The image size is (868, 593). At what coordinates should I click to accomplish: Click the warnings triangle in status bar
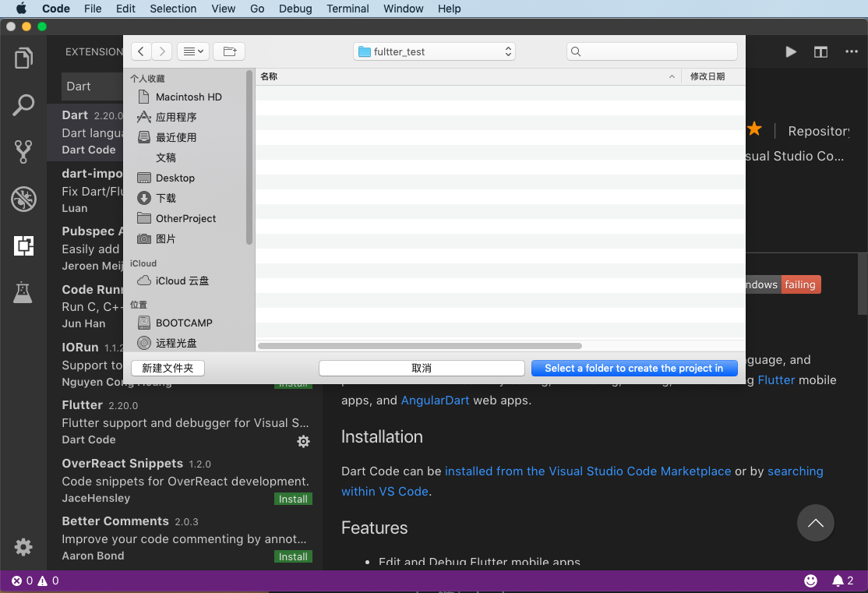click(x=42, y=581)
